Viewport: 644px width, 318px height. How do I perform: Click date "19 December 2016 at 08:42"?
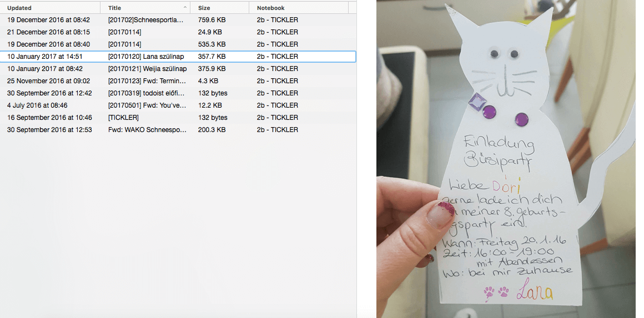tap(48, 19)
